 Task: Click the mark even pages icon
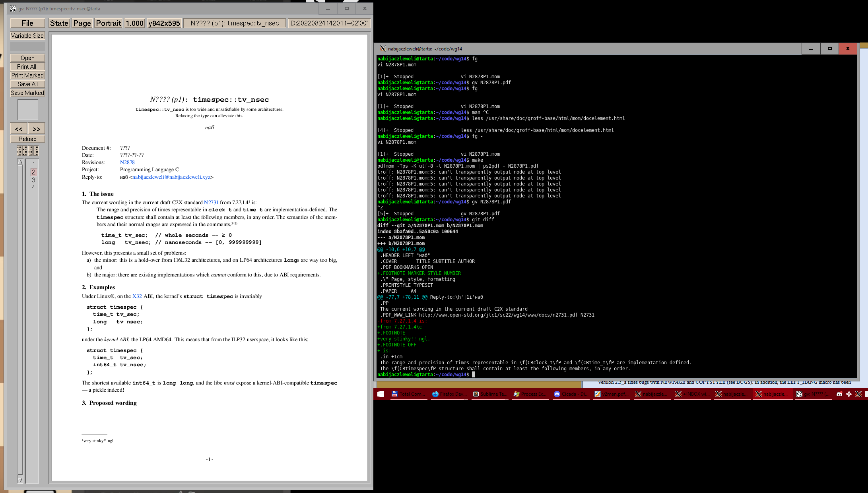25,151
